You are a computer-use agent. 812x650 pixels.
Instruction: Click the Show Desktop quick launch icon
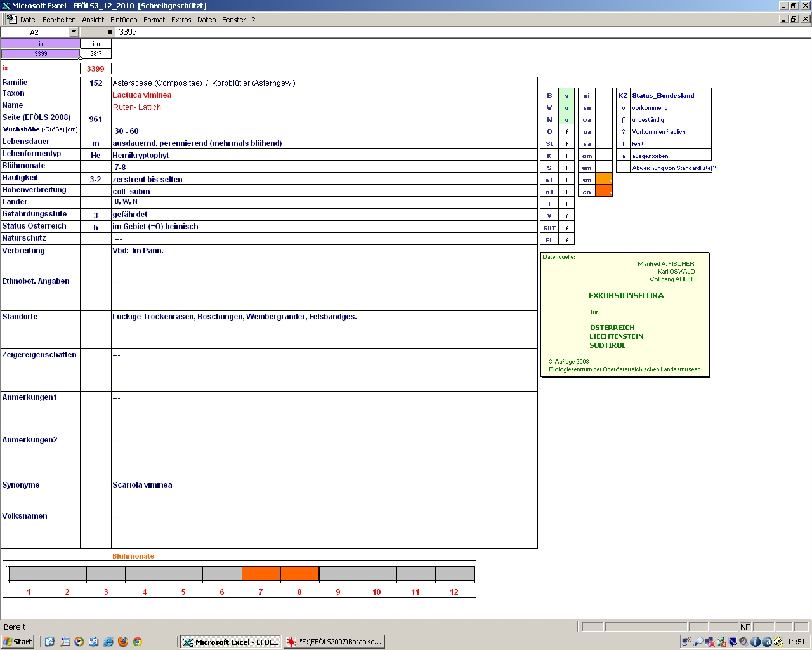pyautogui.click(x=65, y=642)
